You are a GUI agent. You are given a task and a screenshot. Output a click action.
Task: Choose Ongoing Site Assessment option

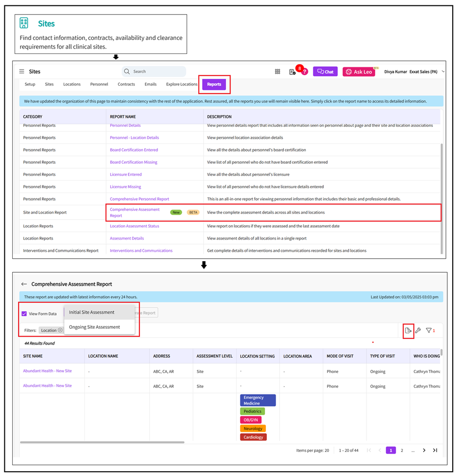pyautogui.click(x=94, y=327)
